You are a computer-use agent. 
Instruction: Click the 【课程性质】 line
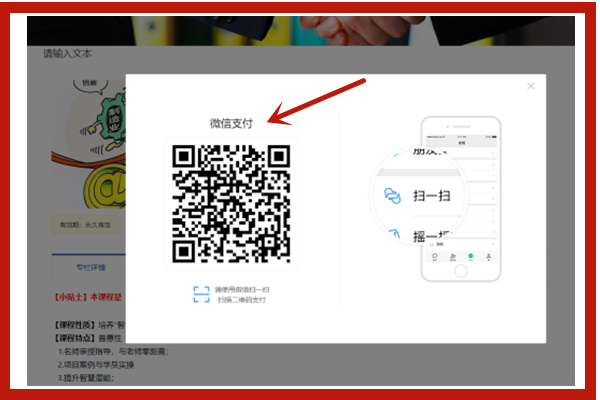click(x=90, y=325)
